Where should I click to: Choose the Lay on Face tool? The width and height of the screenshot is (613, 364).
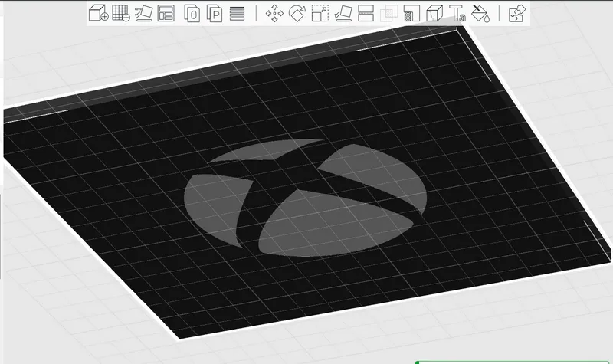(x=343, y=13)
